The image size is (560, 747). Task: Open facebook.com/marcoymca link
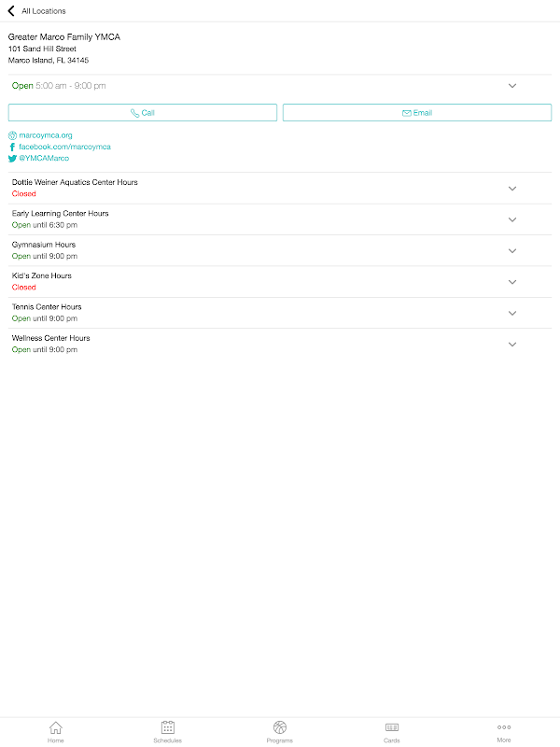[64, 148]
